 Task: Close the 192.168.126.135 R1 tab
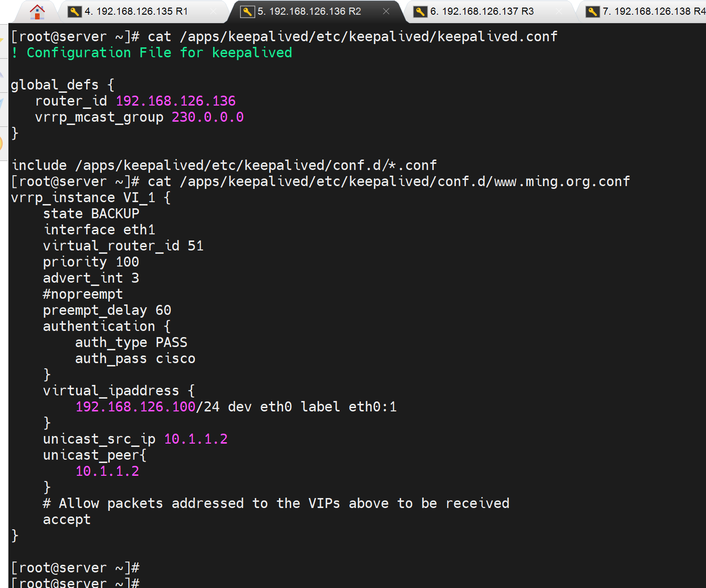[214, 11]
